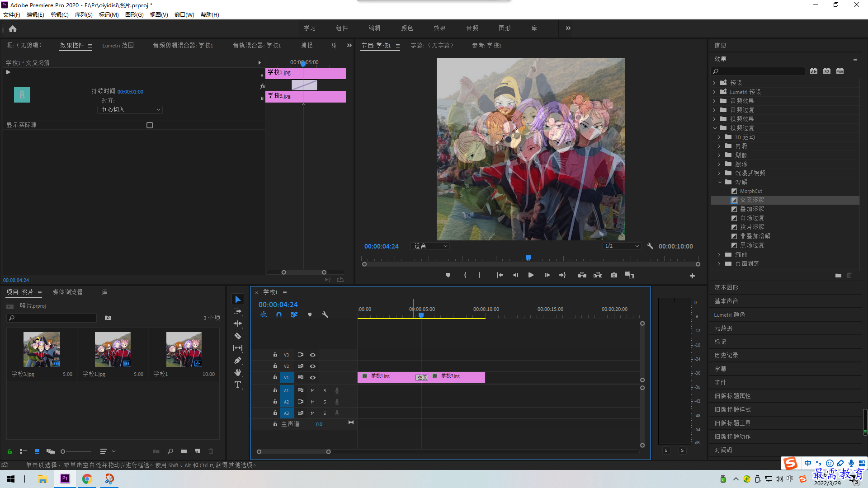Select the Hand tool

238,372
